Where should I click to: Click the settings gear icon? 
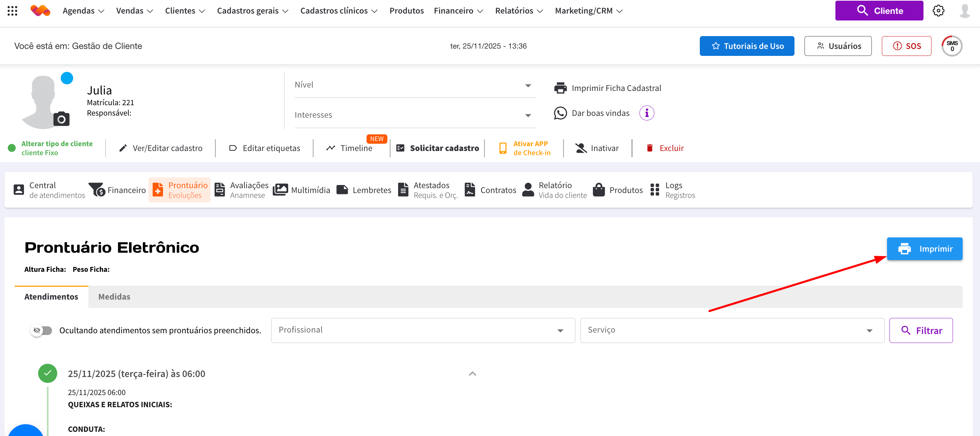(938, 11)
